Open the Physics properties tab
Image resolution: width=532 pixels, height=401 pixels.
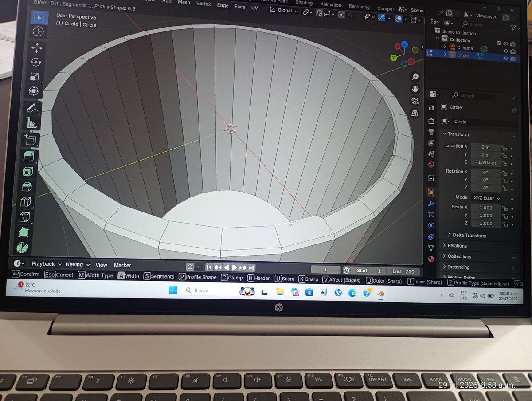(431, 225)
